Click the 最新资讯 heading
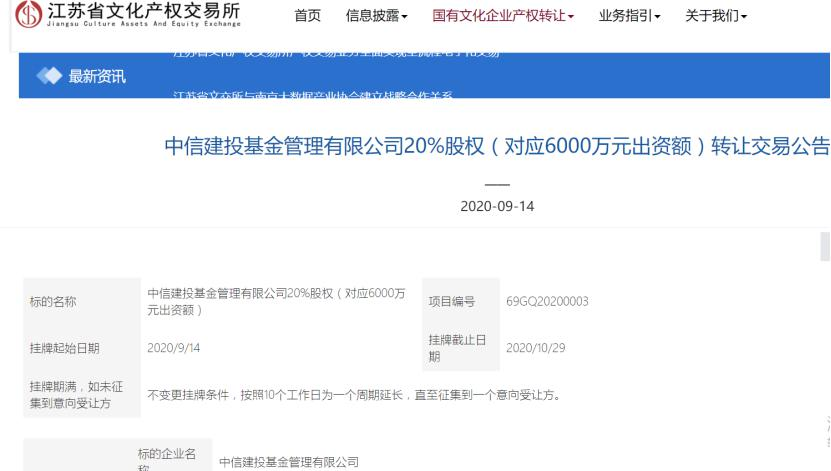Screen dimensions: 831x471 pyautogui.click(x=97, y=76)
